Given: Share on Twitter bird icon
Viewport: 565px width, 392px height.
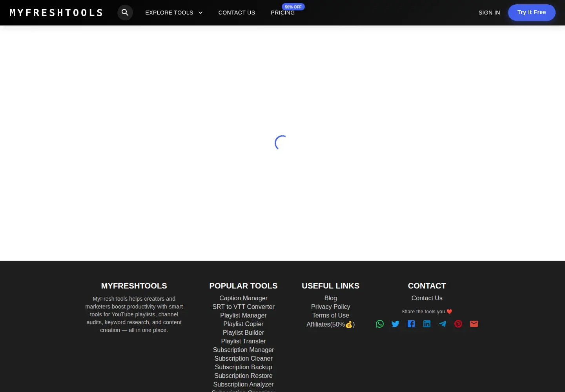Looking at the screenshot, I should pyautogui.click(x=395, y=324).
